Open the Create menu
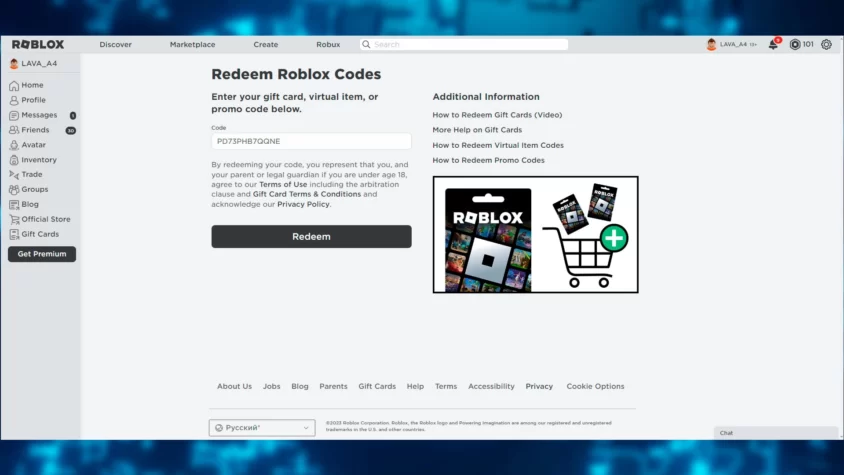The height and width of the screenshot is (475, 844). tap(266, 44)
